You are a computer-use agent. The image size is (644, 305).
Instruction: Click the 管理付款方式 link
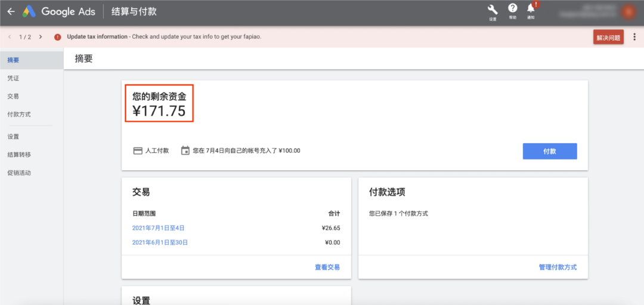click(x=558, y=267)
